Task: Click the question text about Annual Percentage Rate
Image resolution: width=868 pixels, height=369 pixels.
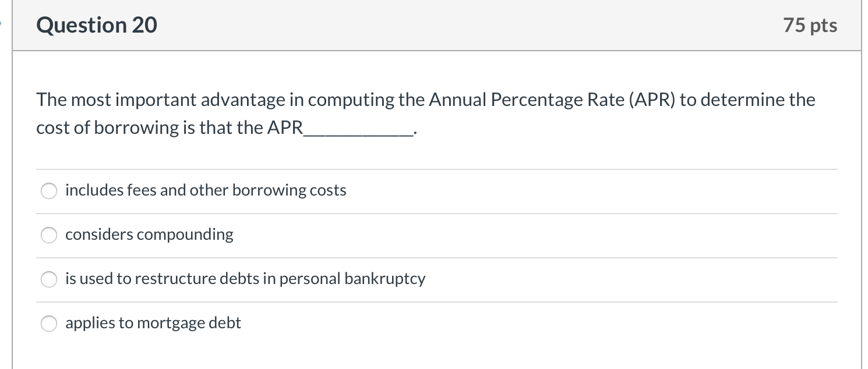Action: point(425,99)
